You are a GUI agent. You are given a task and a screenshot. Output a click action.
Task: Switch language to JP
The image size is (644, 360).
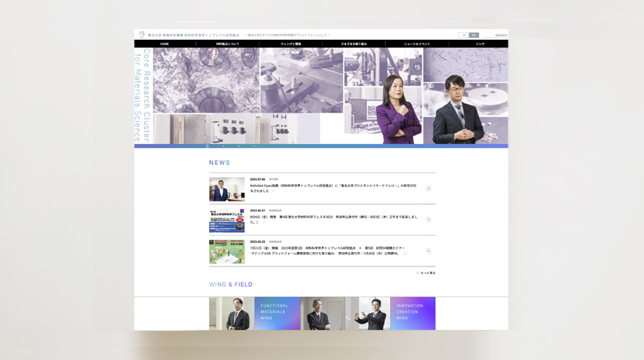pyautogui.click(x=464, y=35)
